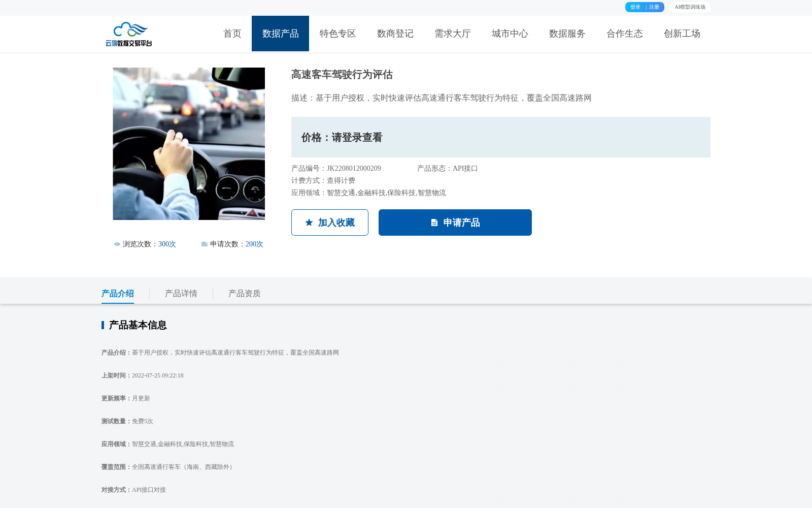
Task: Click the icon beside 申请次数
Action: pos(205,244)
